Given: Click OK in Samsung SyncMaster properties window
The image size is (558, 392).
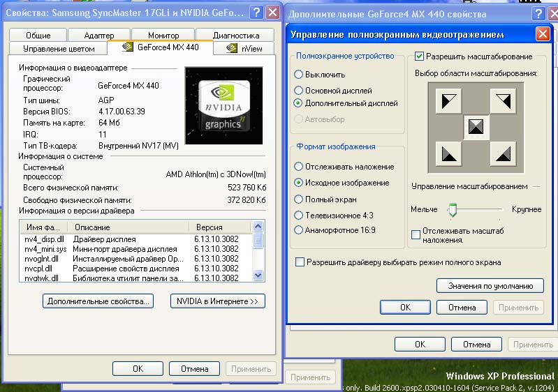Looking at the screenshot, I should point(138,369).
